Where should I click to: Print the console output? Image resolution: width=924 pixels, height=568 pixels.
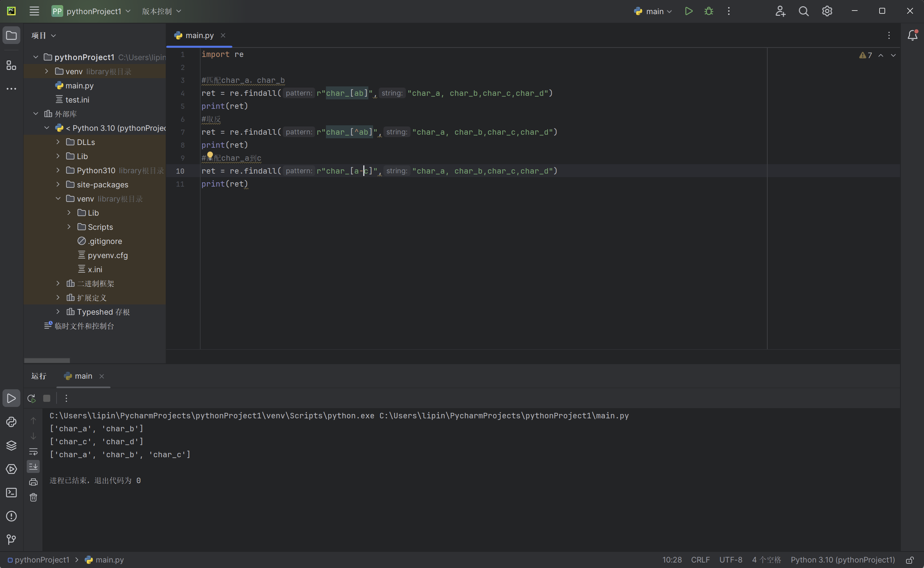pyautogui.click(x=33, y=482)
